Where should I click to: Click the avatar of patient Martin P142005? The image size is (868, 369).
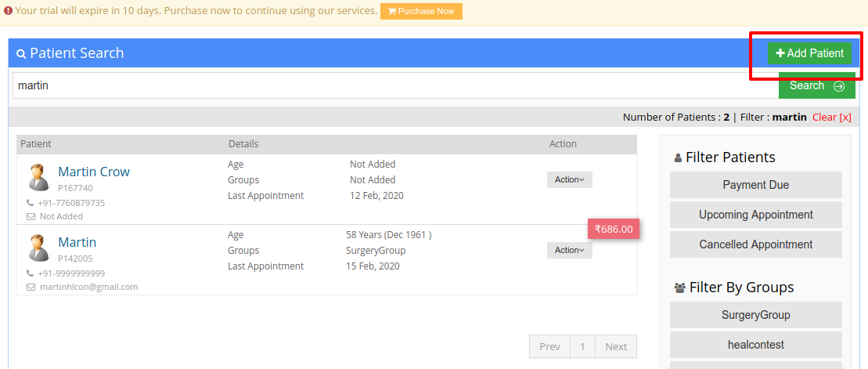coord(39,248)
